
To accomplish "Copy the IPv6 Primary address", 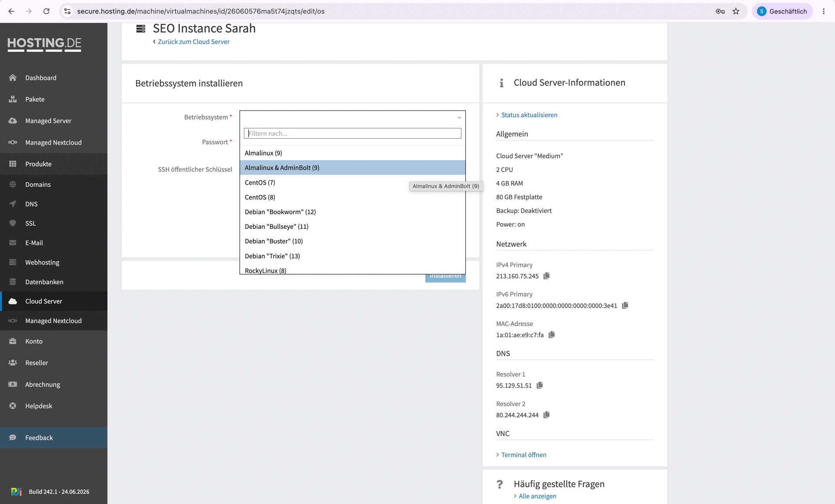I will pyautogui.click(x=625, y=305).
